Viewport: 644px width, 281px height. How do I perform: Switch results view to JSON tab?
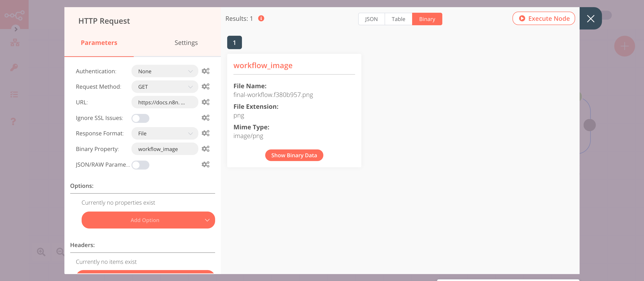tap(371, 19)
